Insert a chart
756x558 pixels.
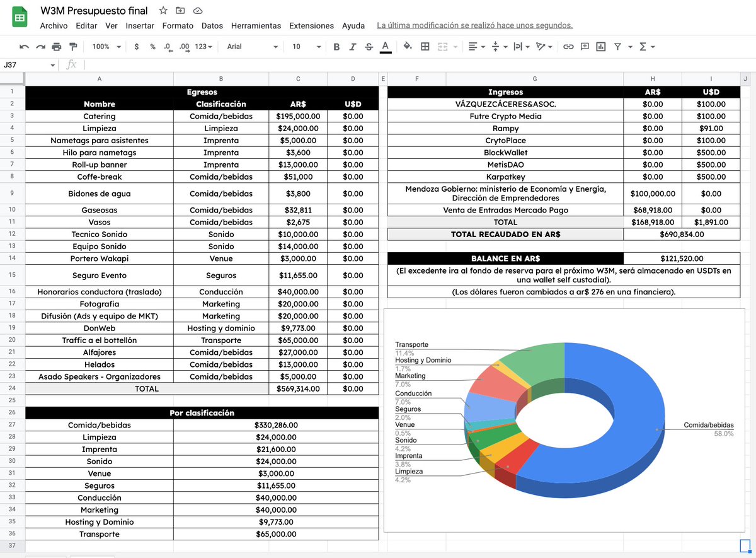coord(601,47)
